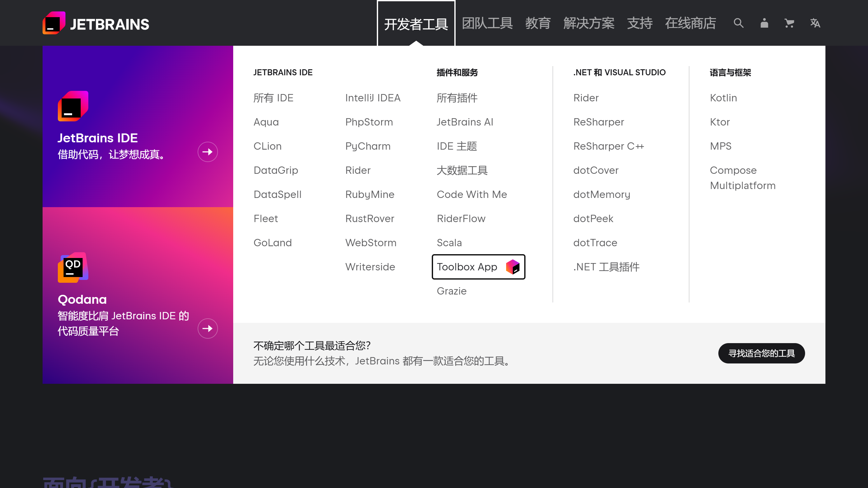Open the dotCover link
This screenshot has width=868, height=488.
596,170
